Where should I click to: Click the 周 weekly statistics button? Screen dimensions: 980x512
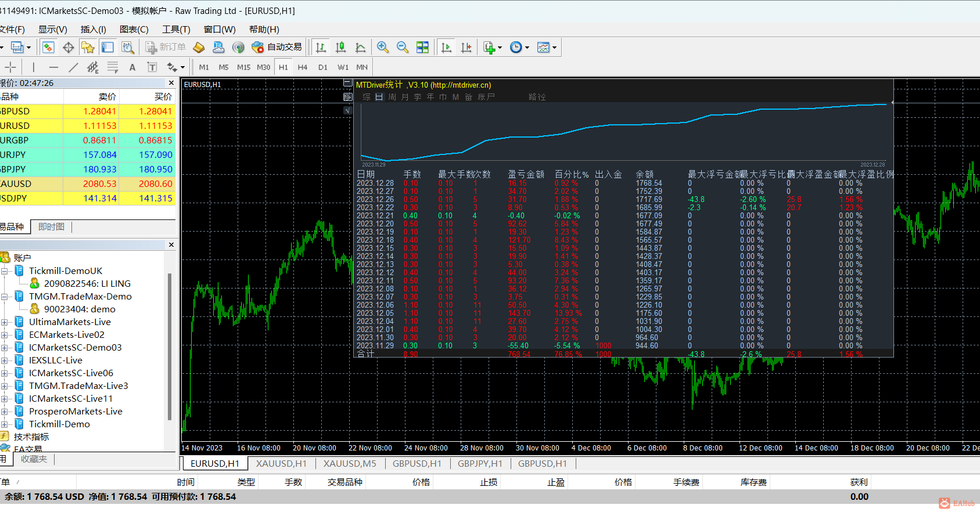coord(392,97)
